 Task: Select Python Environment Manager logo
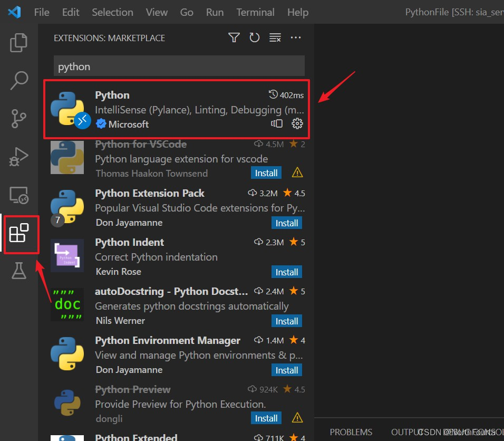[x=67, y=353]
